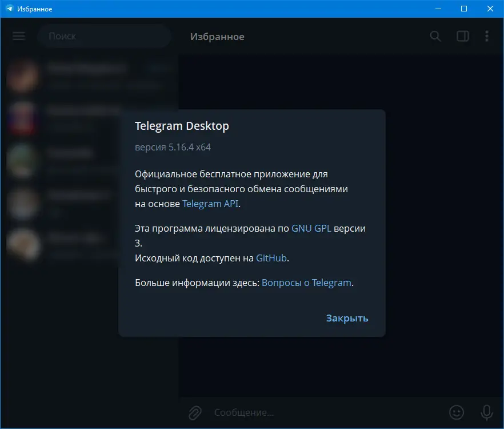Open the GitHub source code link
504x429 pixels.
(271, 258)
